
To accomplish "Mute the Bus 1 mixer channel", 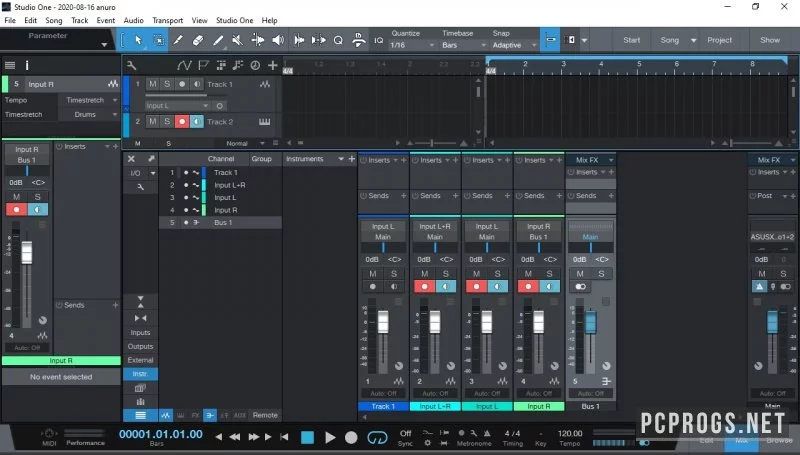I will (580, 274).
